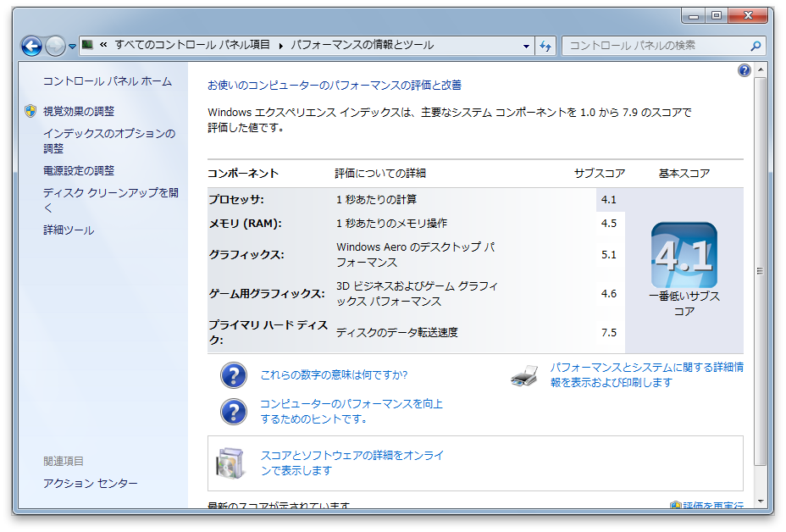This screenshot has width=786, height=532.
Task: Open 電源設定の調整 link
Action: [79, 170]
